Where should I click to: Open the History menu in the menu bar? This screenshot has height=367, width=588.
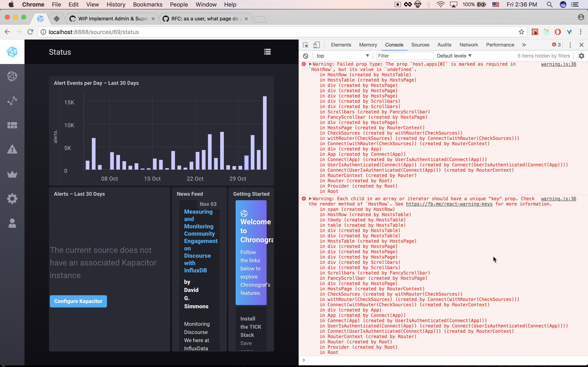[x=116, y=4]
